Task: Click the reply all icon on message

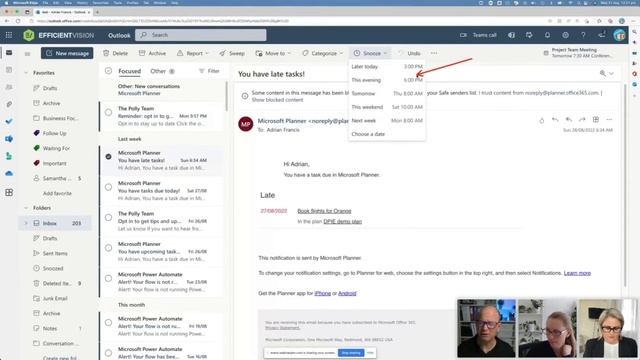Action: 569,120
